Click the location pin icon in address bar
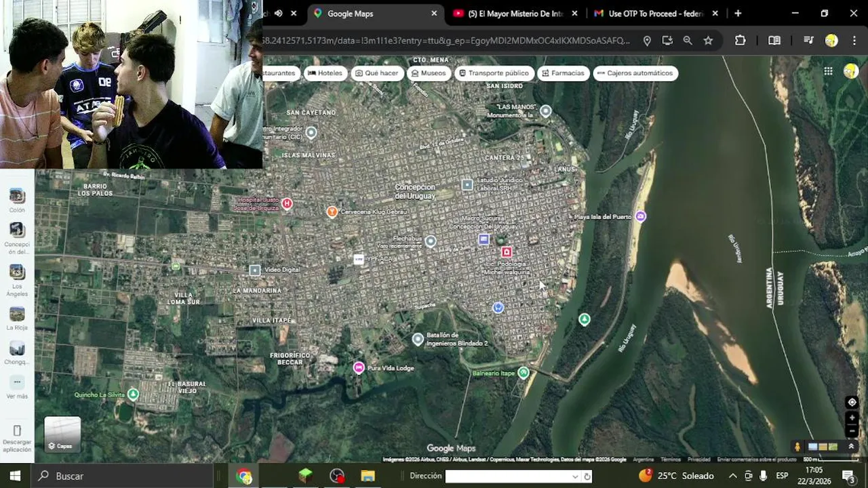 coord(647,41)
